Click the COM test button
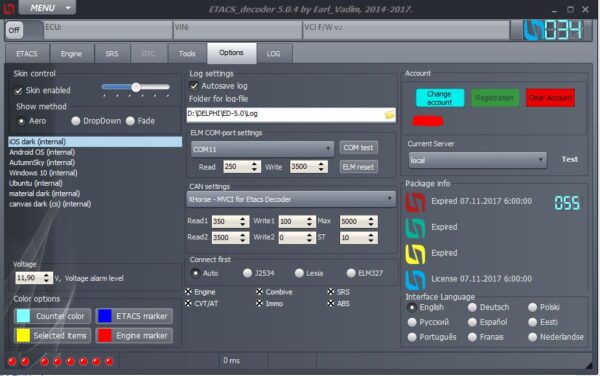Viewport: 600px width, 376px height. pos(359,148)
